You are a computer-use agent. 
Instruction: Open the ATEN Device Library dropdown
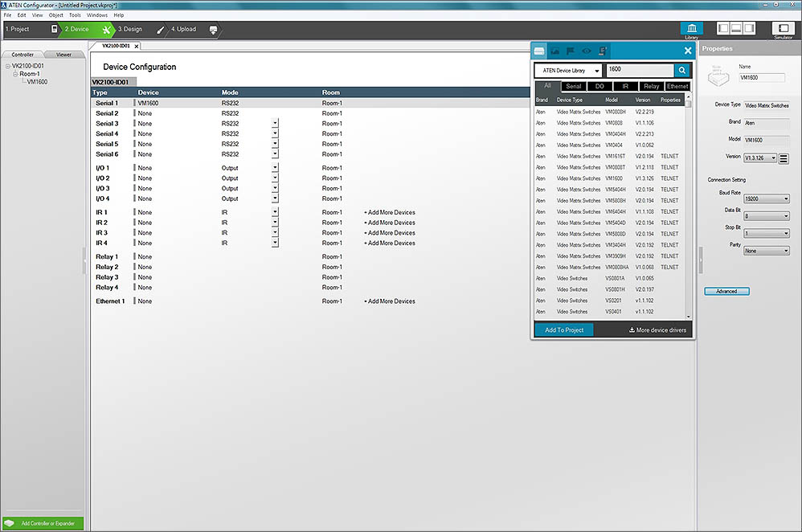(567, 71)
